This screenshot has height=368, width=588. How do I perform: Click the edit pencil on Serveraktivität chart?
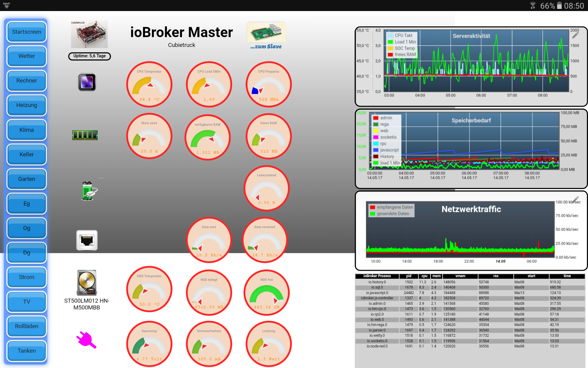[575, 35]
